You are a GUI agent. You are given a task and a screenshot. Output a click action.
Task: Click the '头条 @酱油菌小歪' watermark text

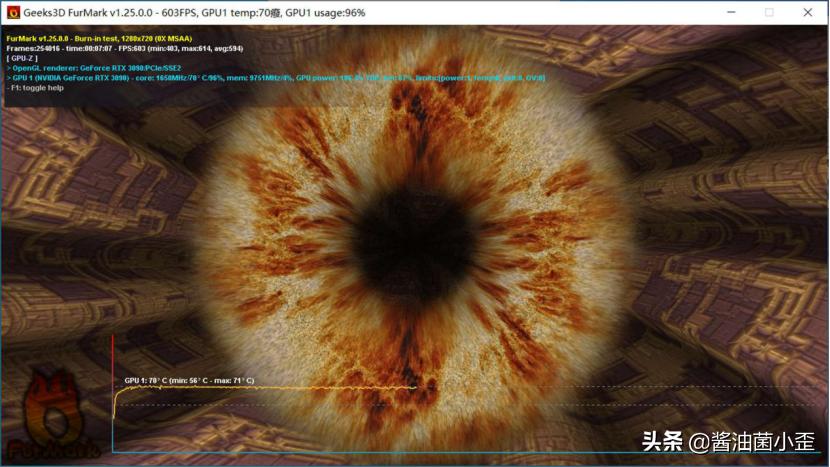point(728,441)
